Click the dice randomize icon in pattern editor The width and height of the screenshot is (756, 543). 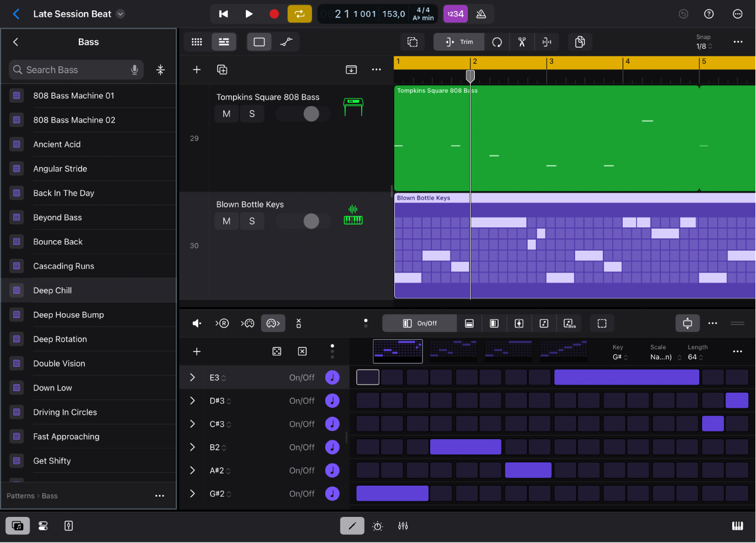277,351
